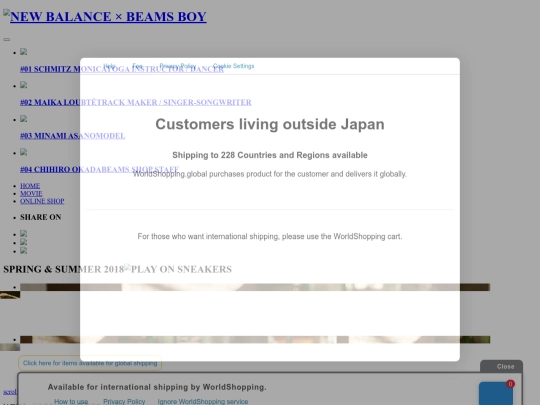This screenshot has height=405, width=540.
Task: Click the third share icon under SHARE ON
Action: coord(23,250)
